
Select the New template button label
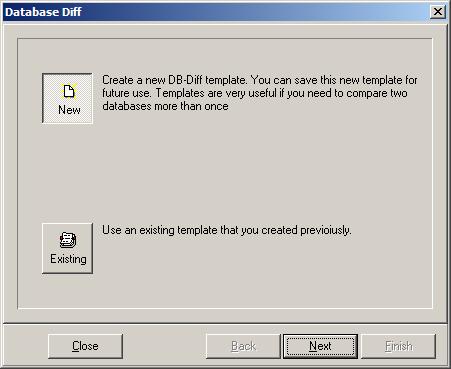click(x=69, y=110)
